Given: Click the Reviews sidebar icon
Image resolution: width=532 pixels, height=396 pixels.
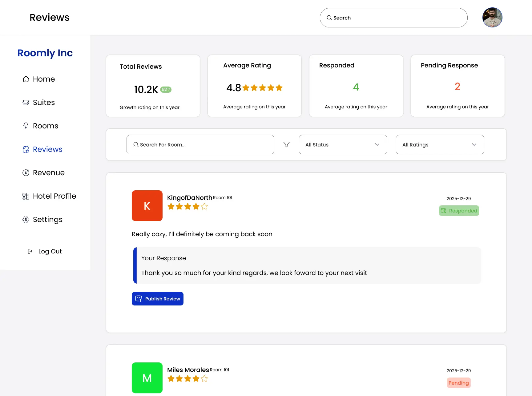Looking at the screenshot, I should coord(26,149).
